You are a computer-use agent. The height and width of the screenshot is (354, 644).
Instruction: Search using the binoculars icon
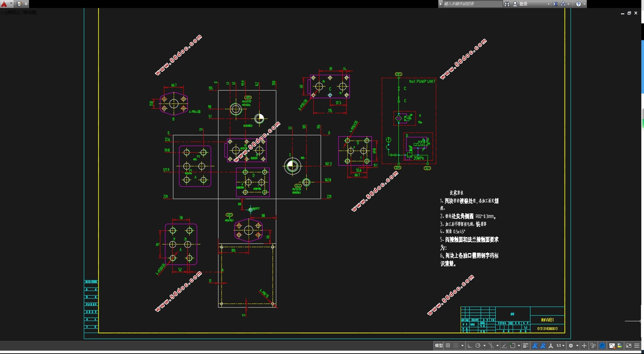click(x=507, y=4)
